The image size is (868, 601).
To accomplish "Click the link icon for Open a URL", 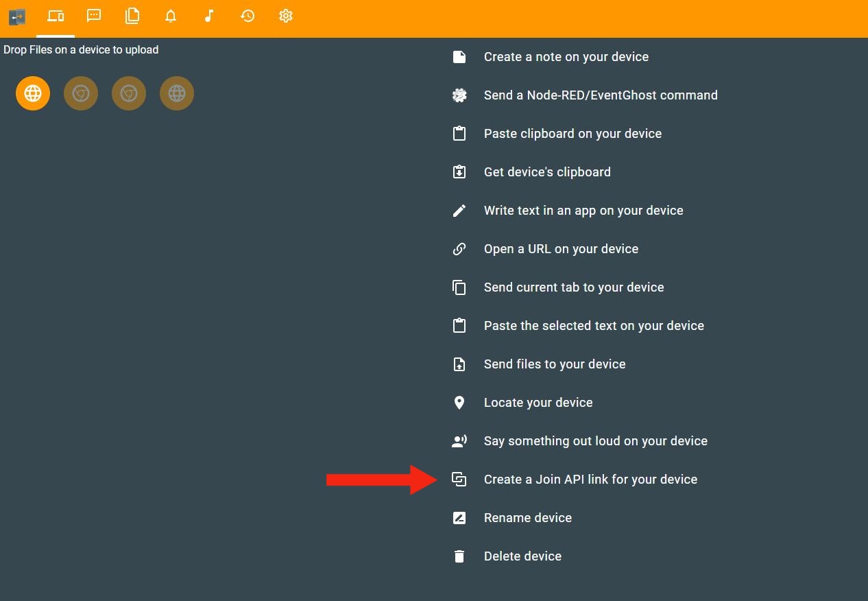I will tap(459, 249).
